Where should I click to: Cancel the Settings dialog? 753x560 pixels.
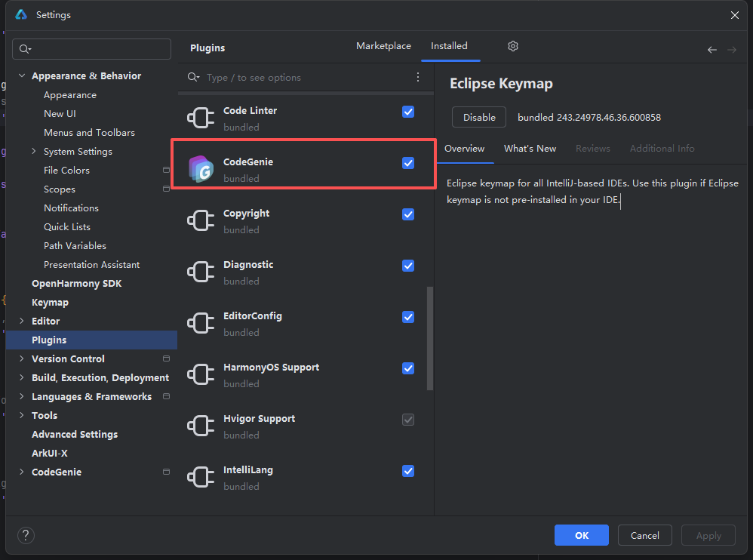click(x=644, y=535)
